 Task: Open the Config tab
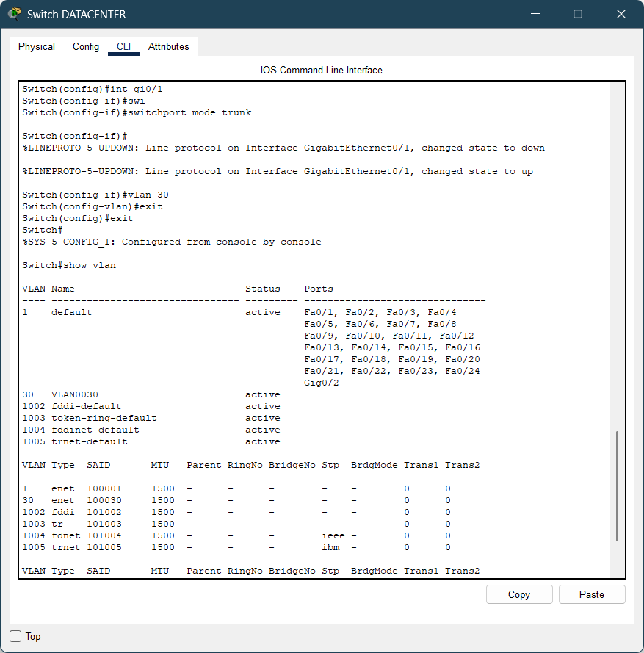tap(86, 47)
